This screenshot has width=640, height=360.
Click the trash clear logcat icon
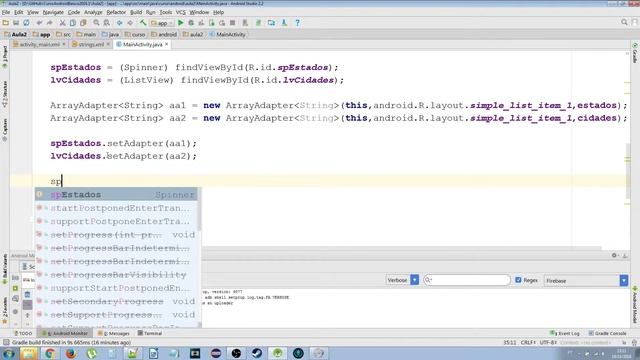27,294
